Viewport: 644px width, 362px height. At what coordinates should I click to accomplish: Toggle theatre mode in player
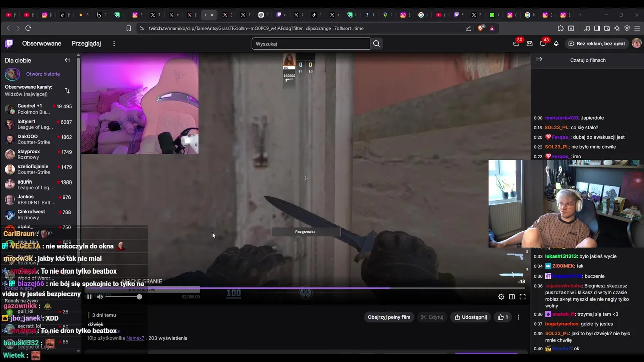pyautogui.click(x=512, y=297)
